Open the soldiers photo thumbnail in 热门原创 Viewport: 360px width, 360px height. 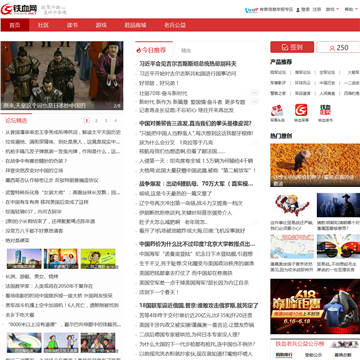(338, 205)
